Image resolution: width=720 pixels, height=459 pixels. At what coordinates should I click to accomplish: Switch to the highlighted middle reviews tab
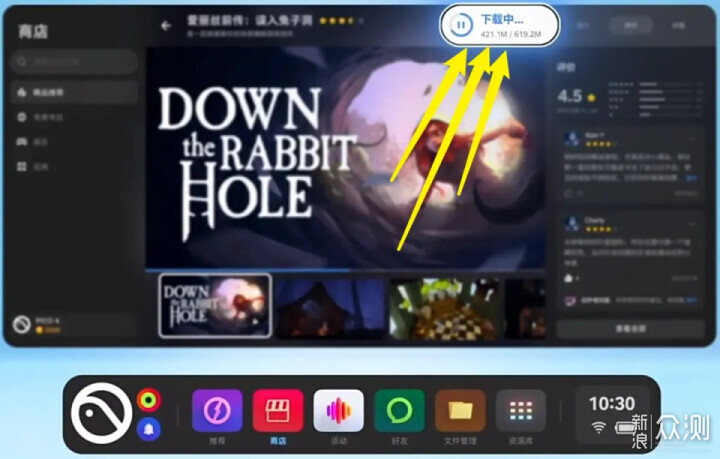[631, 26]
